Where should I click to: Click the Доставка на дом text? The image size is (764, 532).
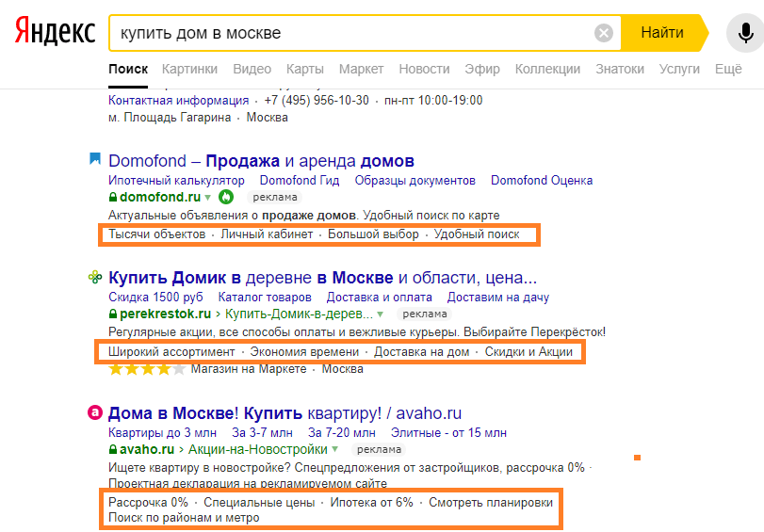point(421,352)
